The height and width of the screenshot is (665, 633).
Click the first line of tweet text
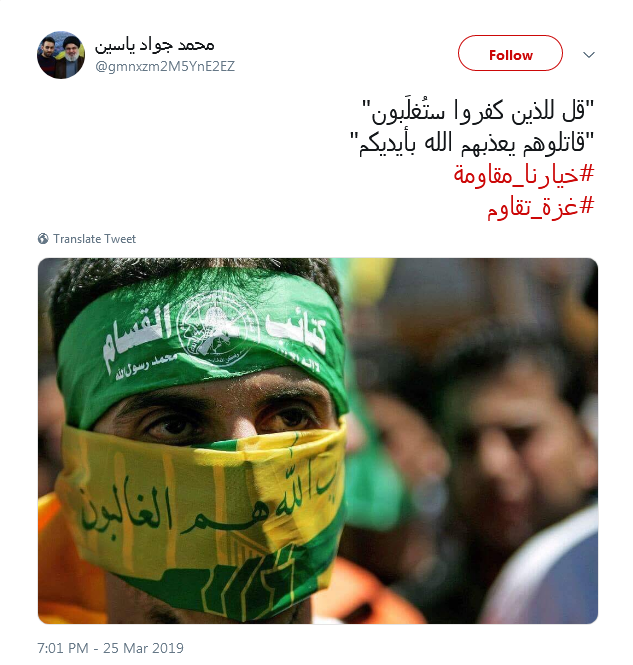478,112
